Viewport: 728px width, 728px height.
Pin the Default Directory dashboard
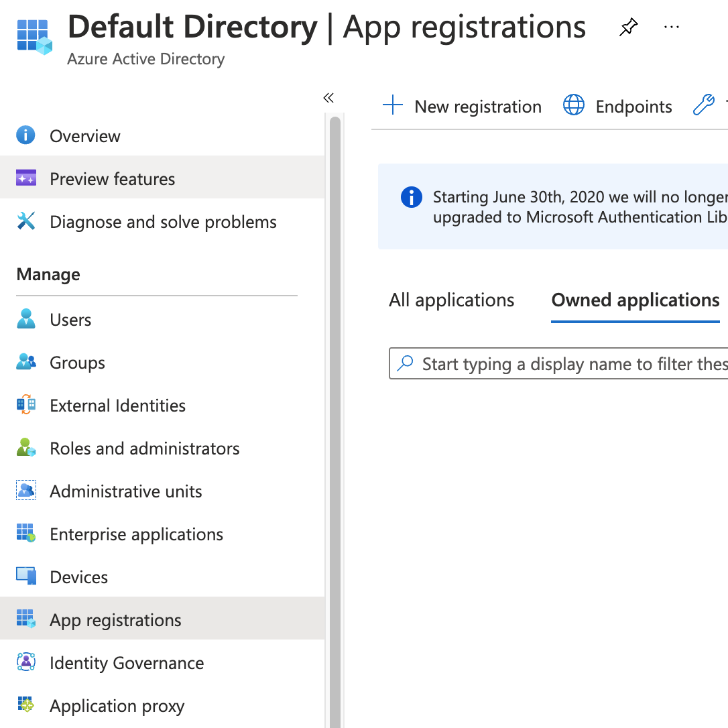pyautogui.click(x=628, y=27)
